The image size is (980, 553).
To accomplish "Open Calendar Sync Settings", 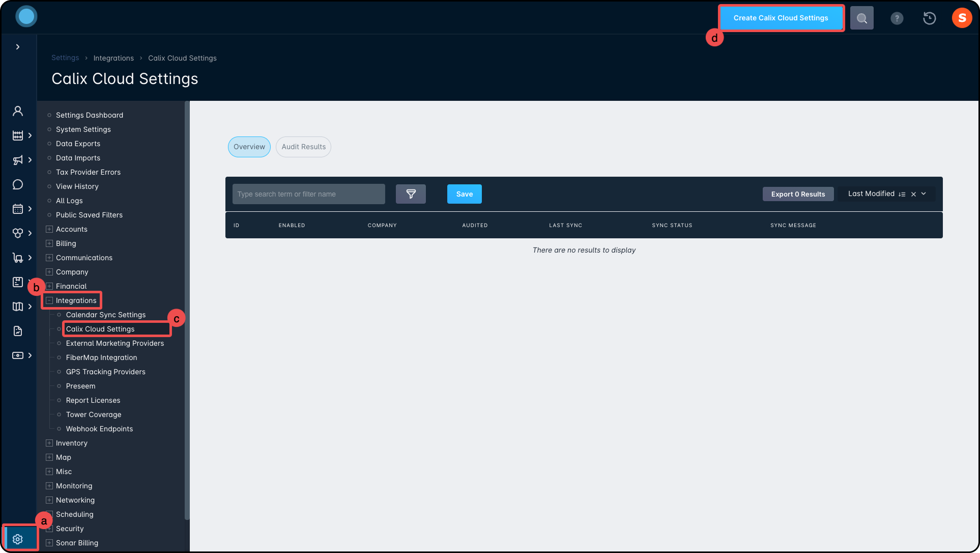I will [106, 315].
